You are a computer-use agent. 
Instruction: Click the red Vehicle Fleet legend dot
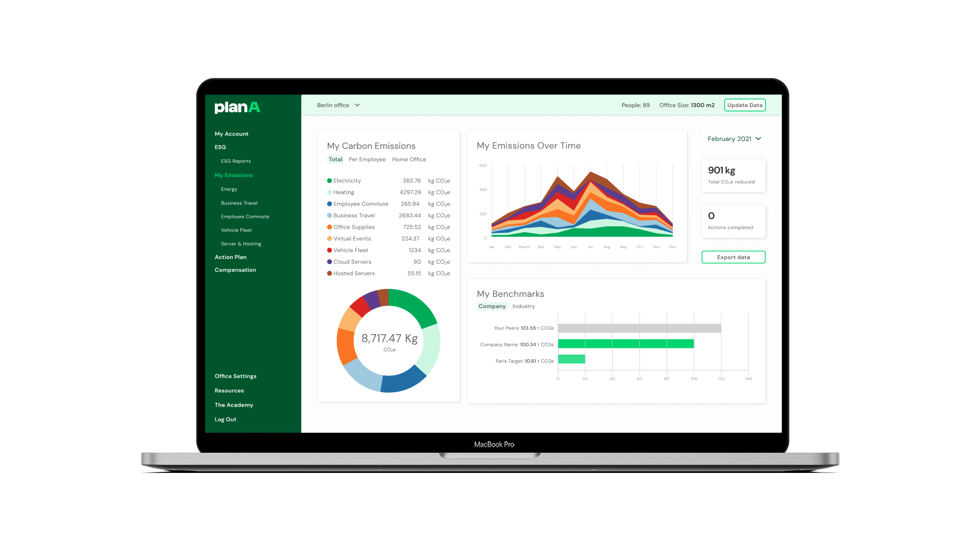tap(329, 250)
